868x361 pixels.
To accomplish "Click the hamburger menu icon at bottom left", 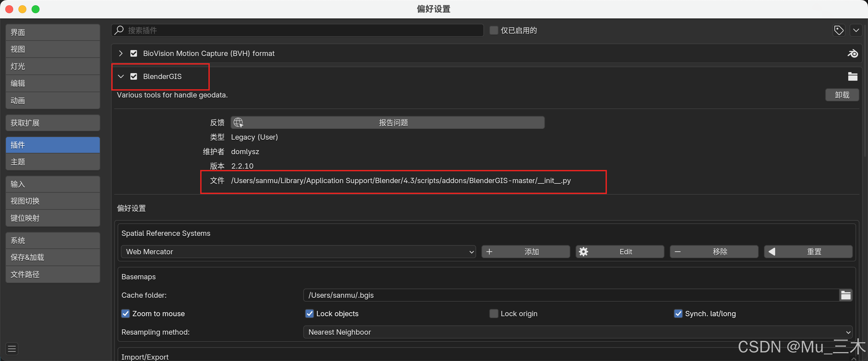I will point(12,348).
